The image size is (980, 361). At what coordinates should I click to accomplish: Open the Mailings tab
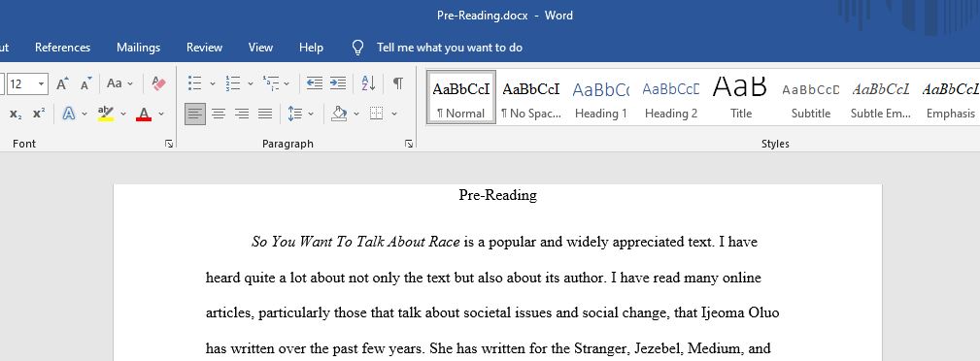(138, 48)
